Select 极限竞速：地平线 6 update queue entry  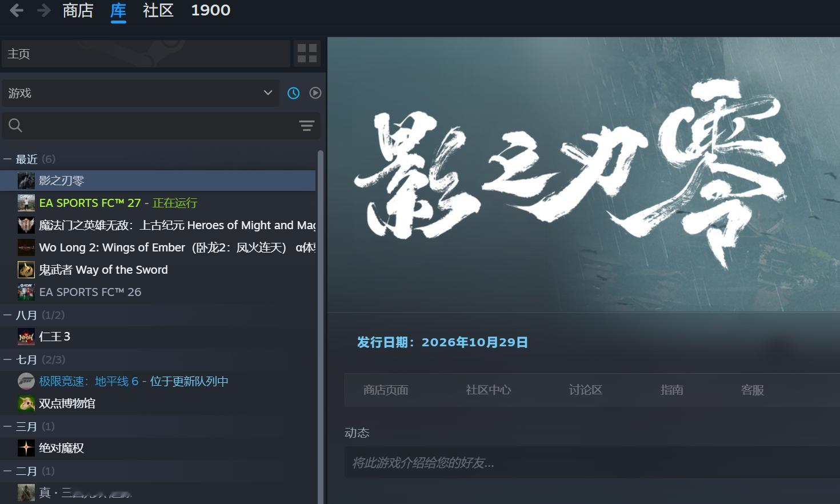pos(158,381)
